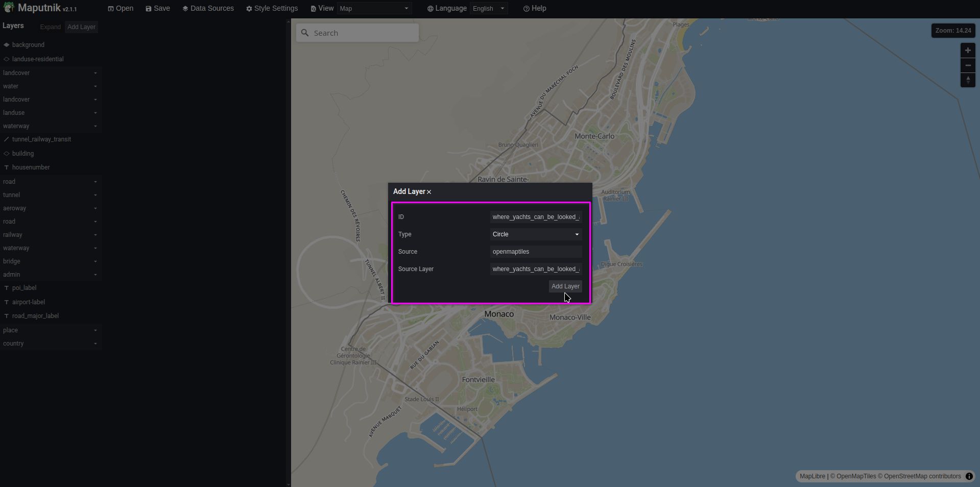Open Style Settings from the toolbar
This screenshot has height=487, width=980.
272,9
